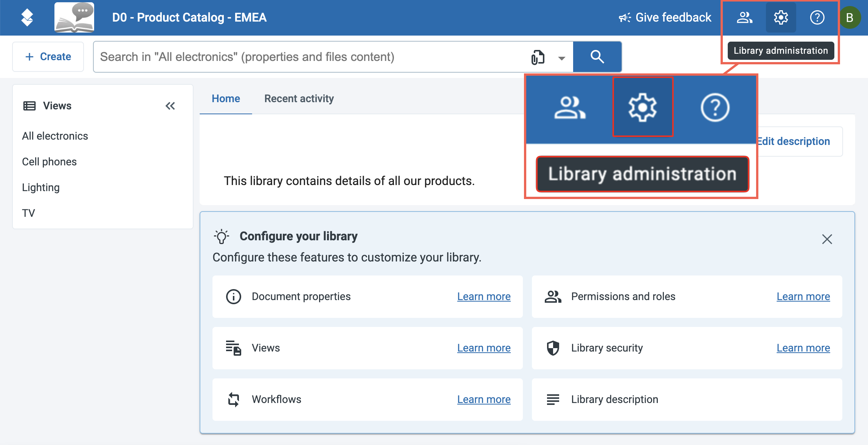Image resolution: width=868 pixels, height=445 pixels.
Task: Open the Library security card
Action: [x=687, y=348]
